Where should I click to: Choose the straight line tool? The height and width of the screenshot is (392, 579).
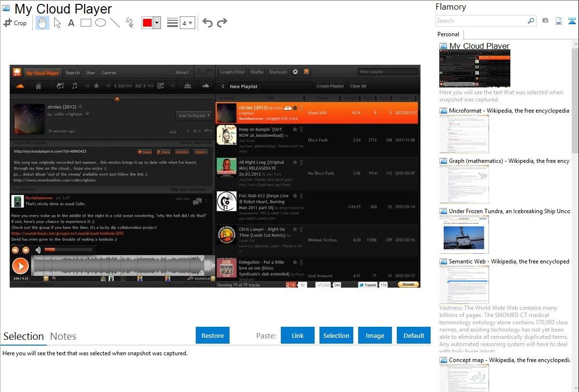(x=115, y=23)
